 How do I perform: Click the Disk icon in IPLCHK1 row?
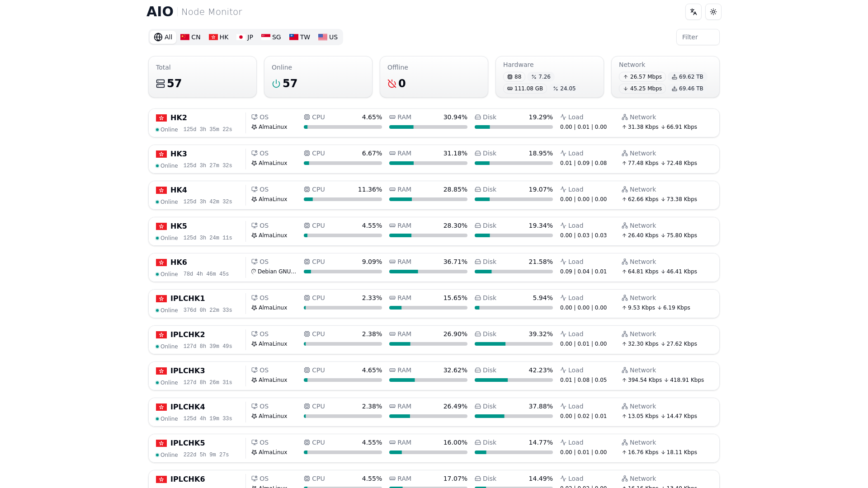click(478, 298)
